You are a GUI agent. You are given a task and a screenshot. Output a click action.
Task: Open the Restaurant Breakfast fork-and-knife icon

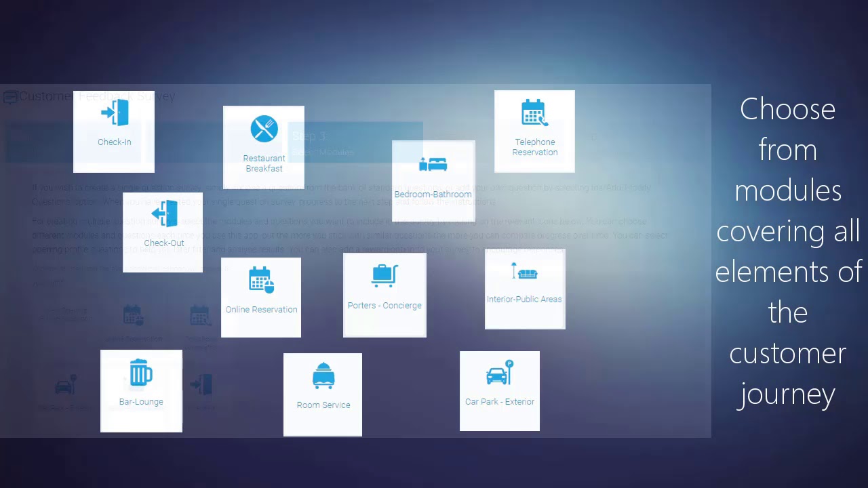pos(264,129)
